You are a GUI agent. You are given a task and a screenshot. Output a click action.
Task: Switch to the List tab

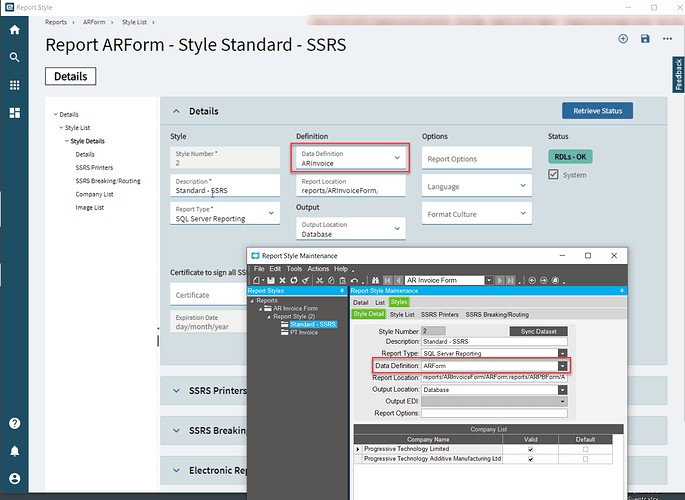tap(380, 302)
